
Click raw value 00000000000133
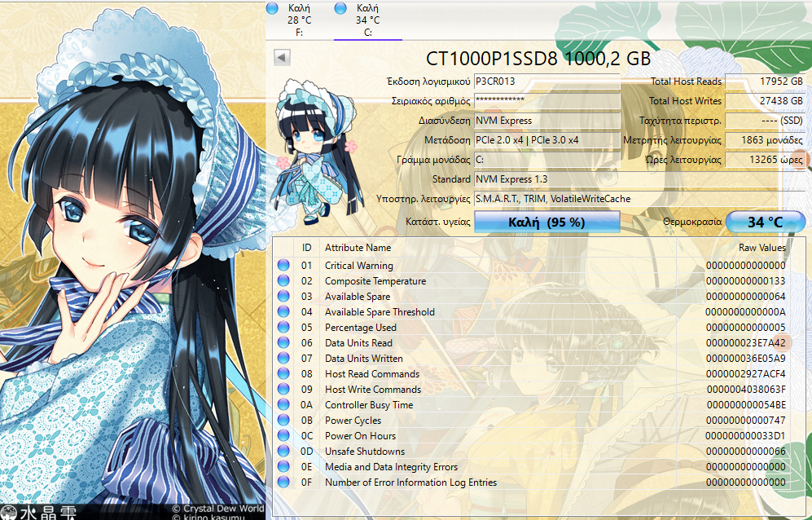[746, 281]
